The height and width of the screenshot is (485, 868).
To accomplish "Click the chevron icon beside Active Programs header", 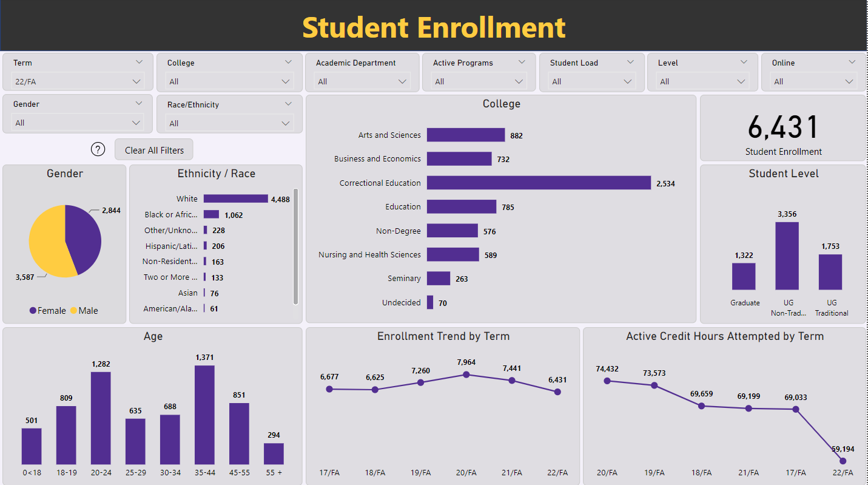I will click(522, 62).
